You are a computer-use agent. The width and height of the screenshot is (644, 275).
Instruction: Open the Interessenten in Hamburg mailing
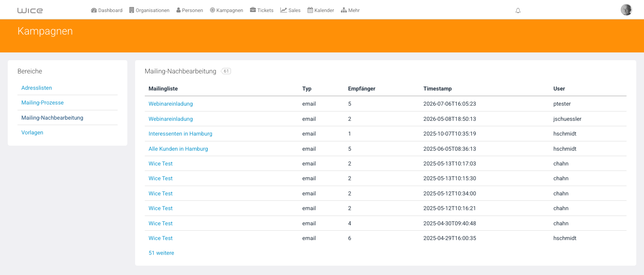tap(180, 134)
